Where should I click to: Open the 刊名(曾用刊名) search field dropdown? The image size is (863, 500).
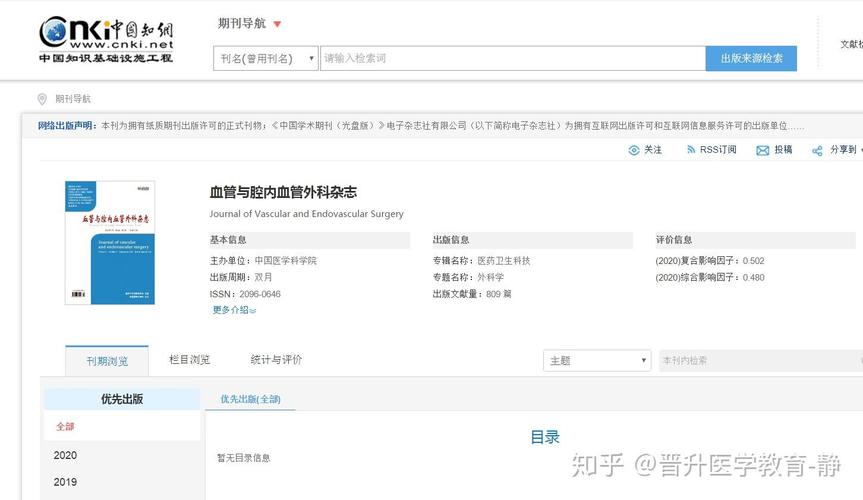click(x=265, y=58)
